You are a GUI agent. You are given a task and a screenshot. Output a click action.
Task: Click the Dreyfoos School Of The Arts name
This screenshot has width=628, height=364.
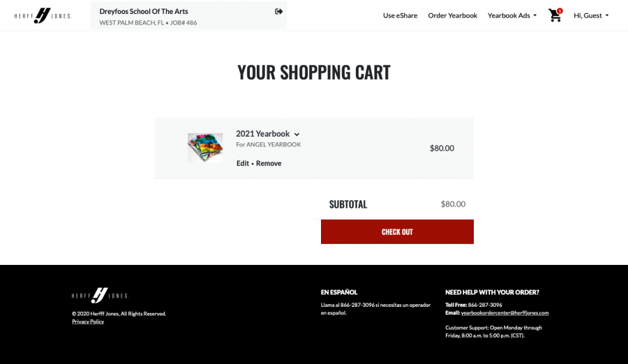coord(144,11)
